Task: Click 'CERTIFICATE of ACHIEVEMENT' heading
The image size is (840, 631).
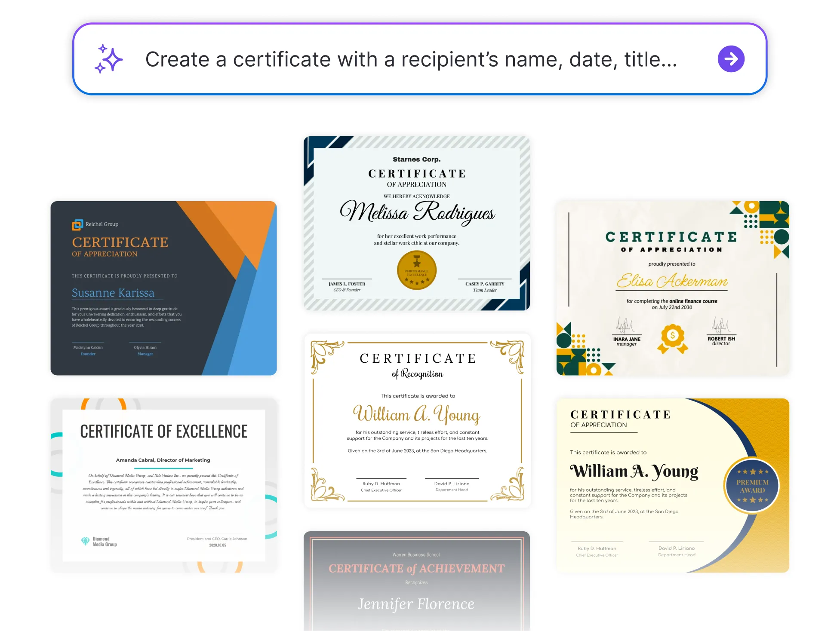Action: click(x=416, y=569)
